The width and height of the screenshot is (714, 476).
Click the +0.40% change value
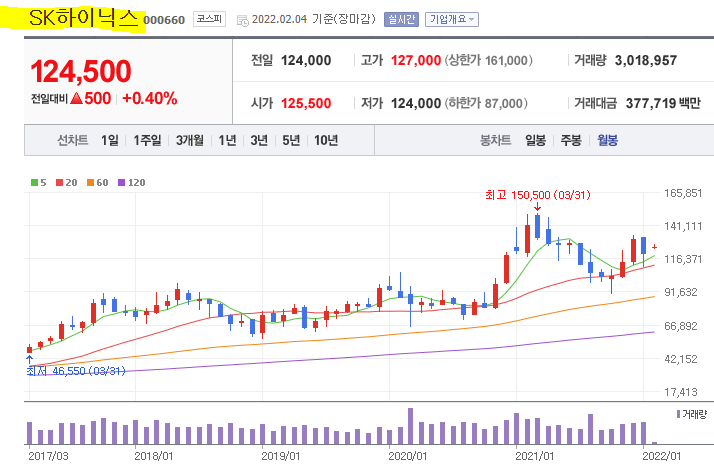[150, 98]
